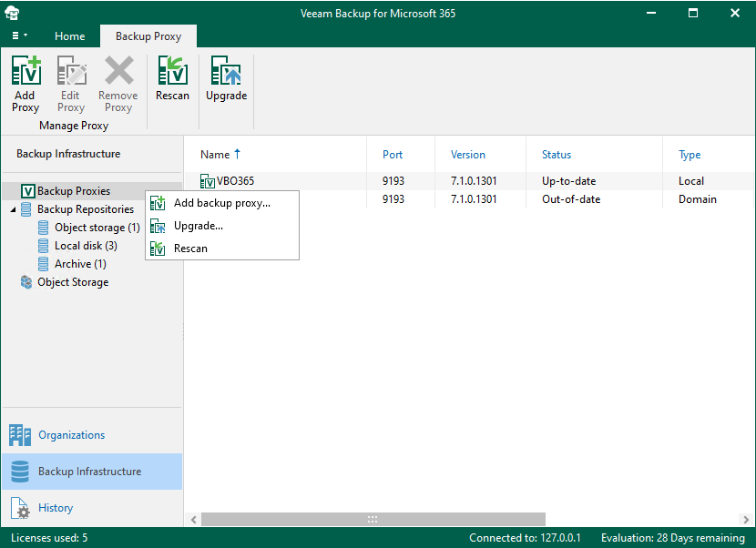Click the horizontal scrollbar left arrow
This screenshot has width=756, height=548.
point(194,520)
